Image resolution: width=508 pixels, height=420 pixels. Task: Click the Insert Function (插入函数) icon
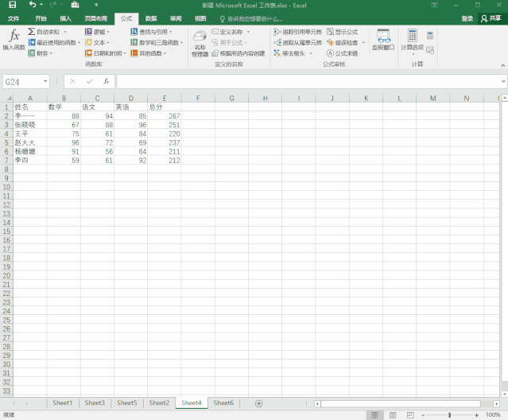pyautogui.click(x=14, y=40)
